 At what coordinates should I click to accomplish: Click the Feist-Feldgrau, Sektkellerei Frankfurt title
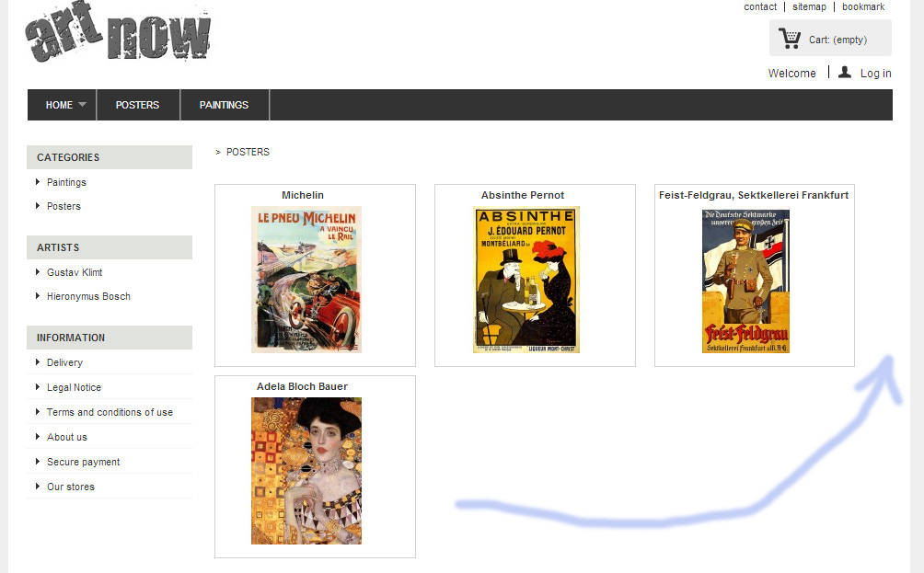[x=754, y=195]
